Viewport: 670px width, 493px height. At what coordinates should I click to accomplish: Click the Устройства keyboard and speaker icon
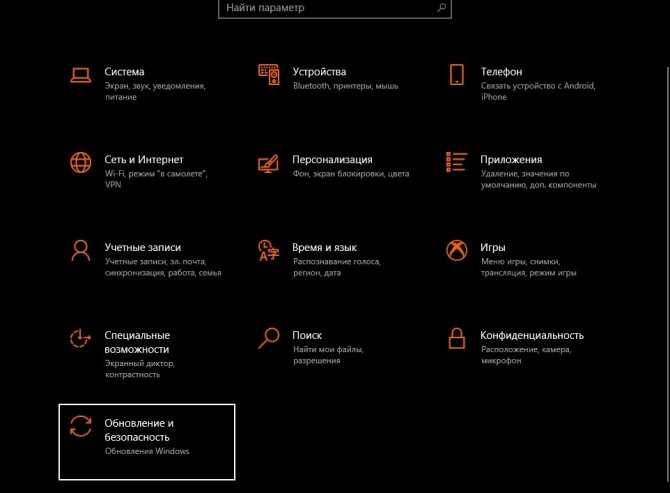point(269,75)
